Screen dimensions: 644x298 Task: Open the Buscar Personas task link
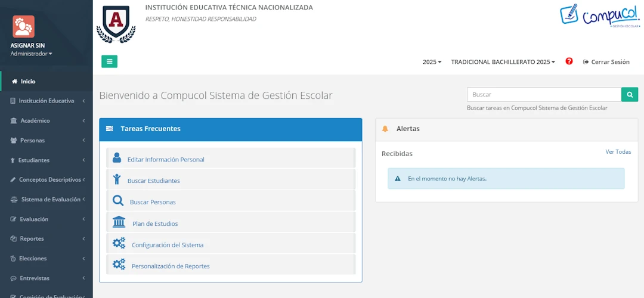pos(153,203)
